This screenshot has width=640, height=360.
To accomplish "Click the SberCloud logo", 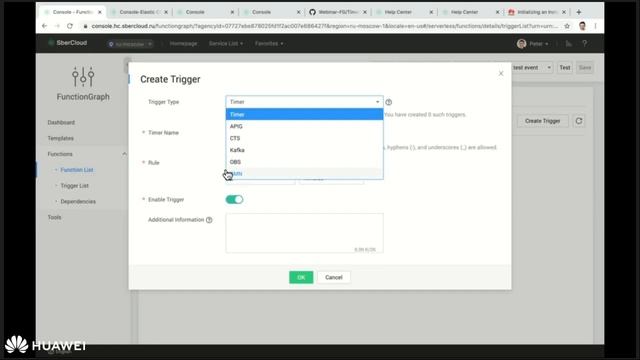I will (68, 43).
